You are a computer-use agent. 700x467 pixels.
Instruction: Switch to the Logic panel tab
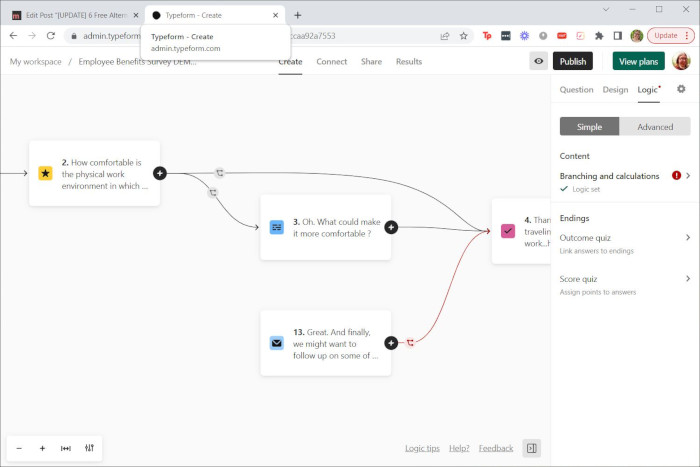648,90
